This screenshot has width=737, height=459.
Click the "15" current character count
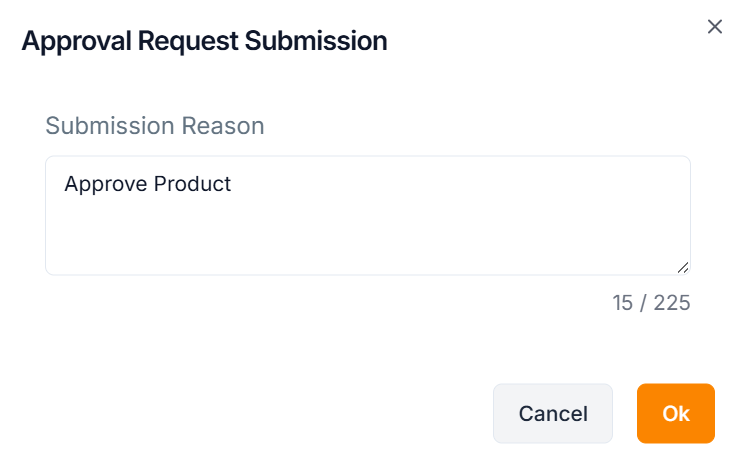[x=623, y=302]
